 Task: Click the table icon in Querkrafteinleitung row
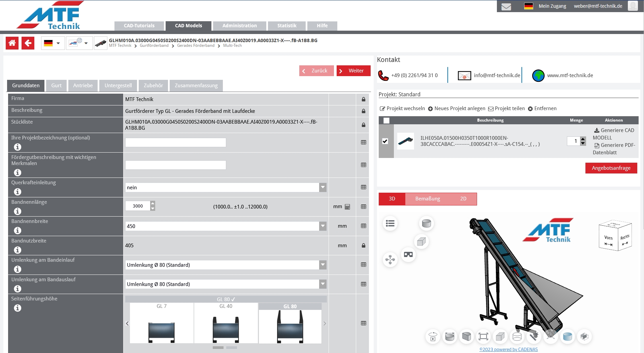[364, 187]
